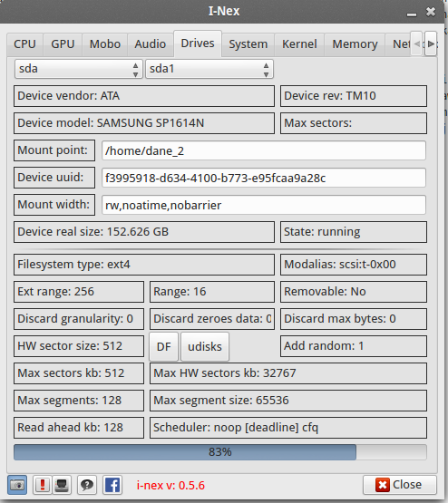Image resolution: width=448 pixels, height=503 pixels.
Task: Open the sda drive dropdown
Action: (x=79, y=69)
